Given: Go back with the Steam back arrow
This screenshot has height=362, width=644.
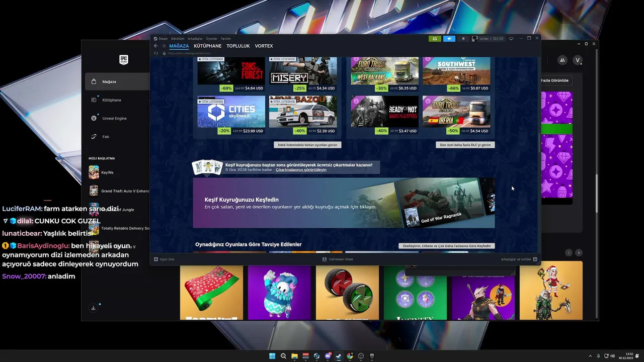Looking at the screenshot, I should click(x=156, y=46).
